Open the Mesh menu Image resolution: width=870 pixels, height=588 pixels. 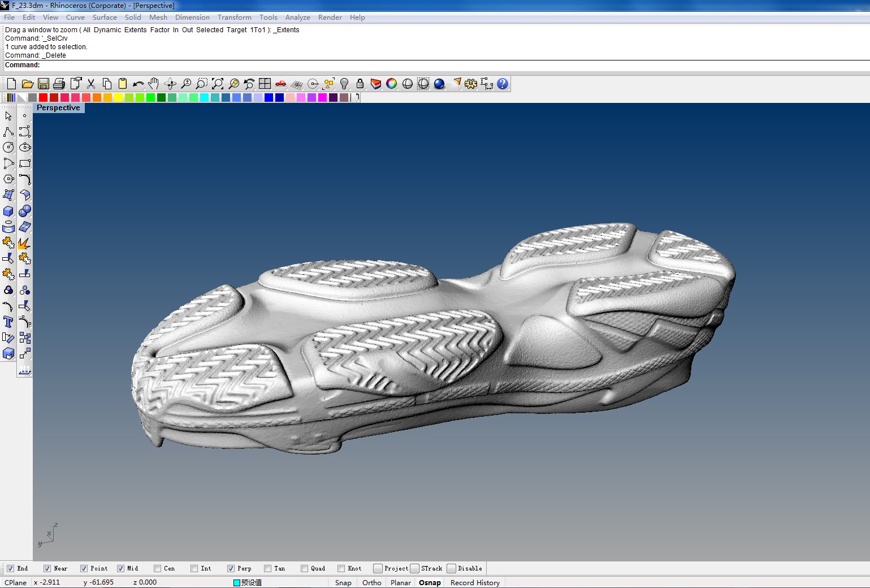tap(158, 18)
